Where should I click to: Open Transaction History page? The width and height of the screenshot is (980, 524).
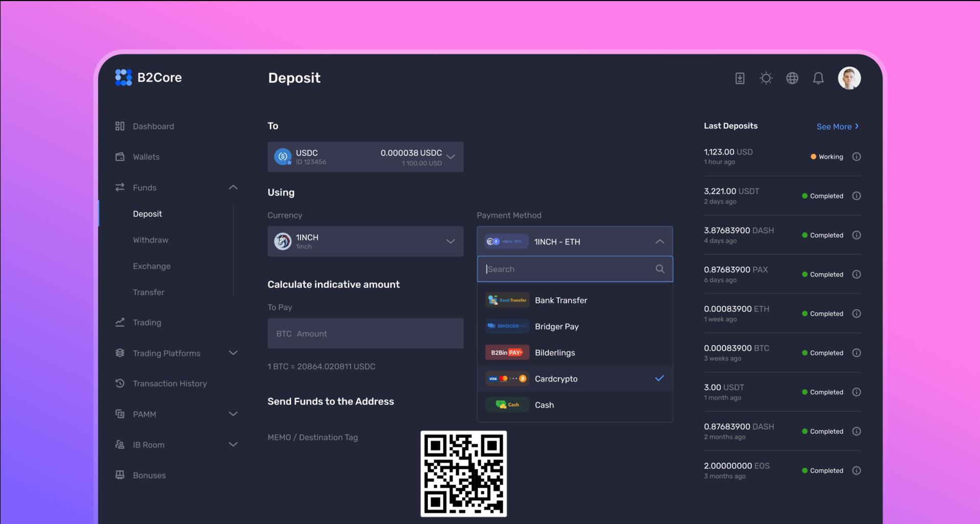coord(169,384)
